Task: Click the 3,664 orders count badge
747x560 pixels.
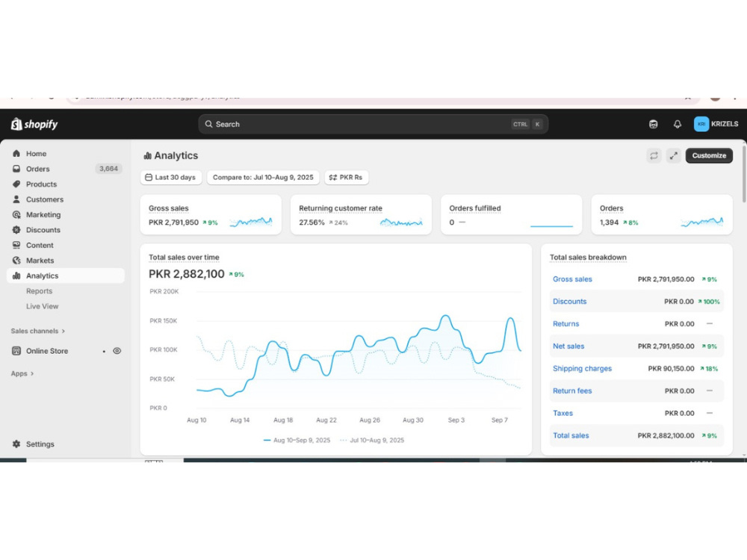Action: (108, 169)
